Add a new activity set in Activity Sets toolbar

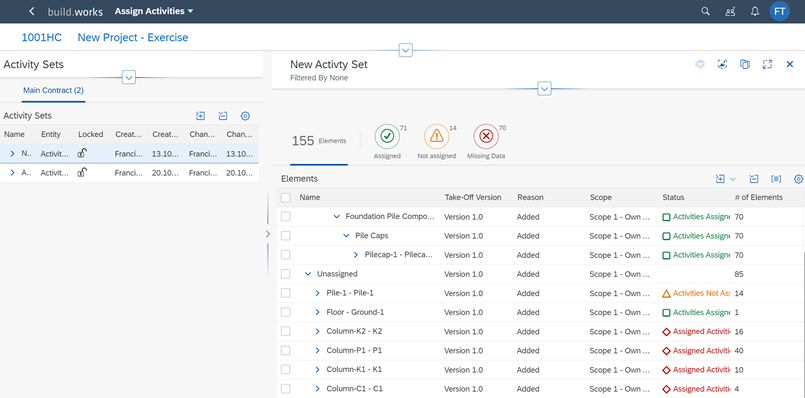tap(200, 116)
